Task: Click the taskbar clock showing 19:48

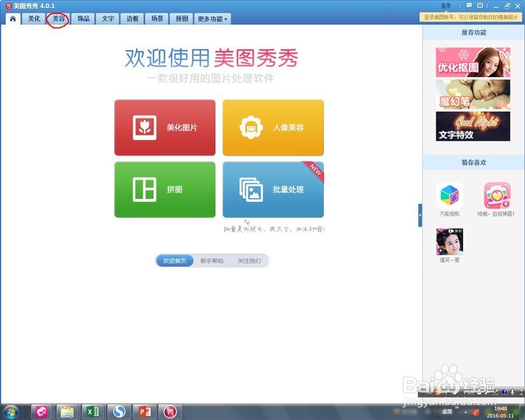Action: (501, 412)
